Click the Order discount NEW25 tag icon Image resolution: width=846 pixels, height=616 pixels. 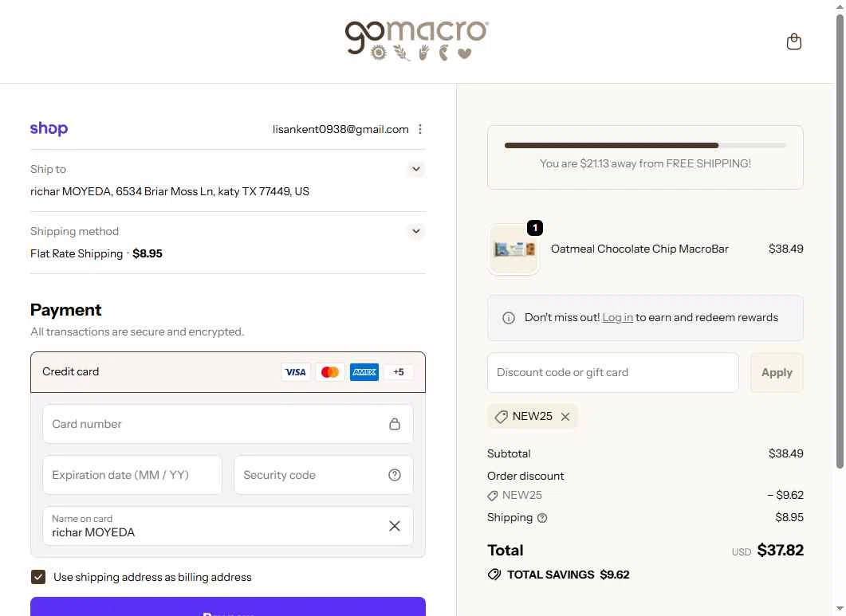[x=492, y=495]
